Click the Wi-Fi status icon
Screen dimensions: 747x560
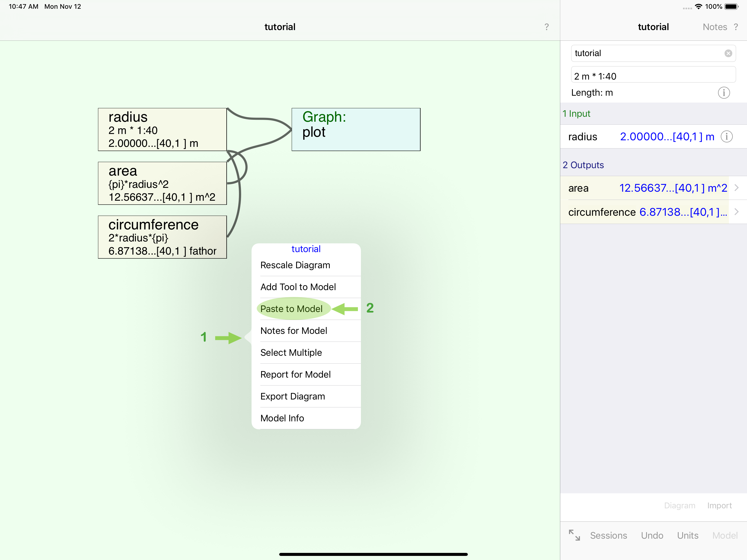click(x=698, y=6)
